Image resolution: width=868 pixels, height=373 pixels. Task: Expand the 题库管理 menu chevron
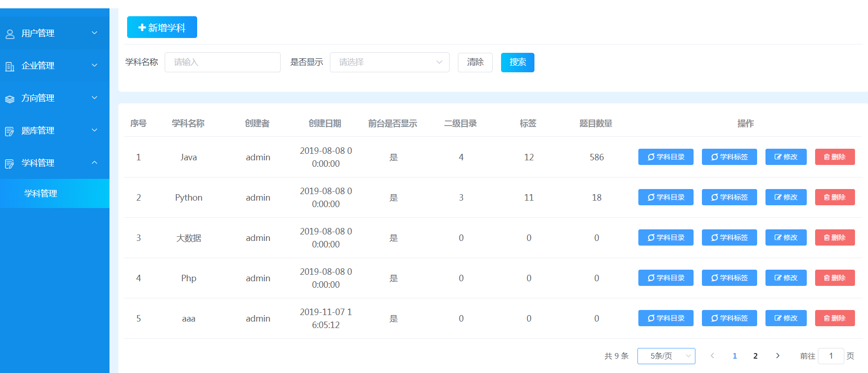coord(95,130)
